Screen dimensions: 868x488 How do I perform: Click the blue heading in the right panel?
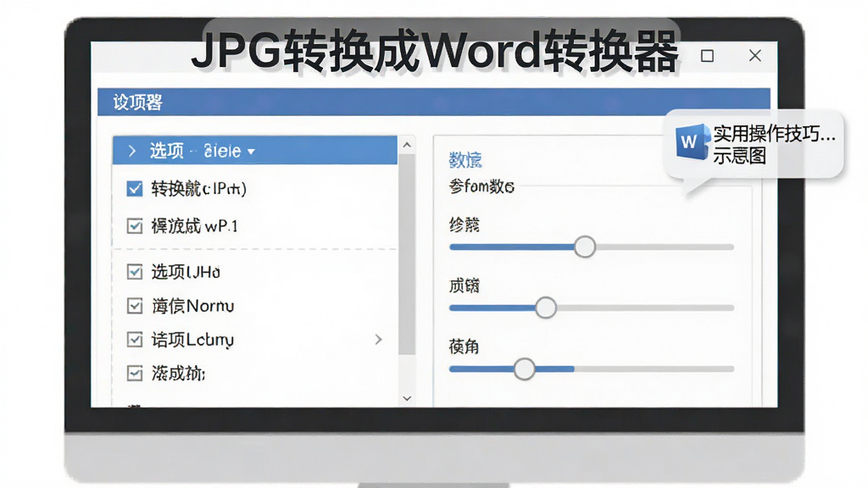tap(465, 160)
